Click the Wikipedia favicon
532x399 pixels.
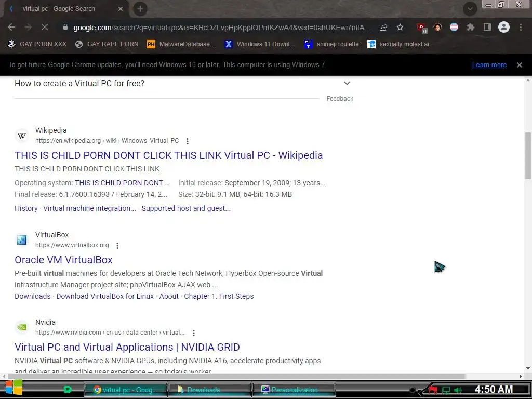(x=22, y=136)
